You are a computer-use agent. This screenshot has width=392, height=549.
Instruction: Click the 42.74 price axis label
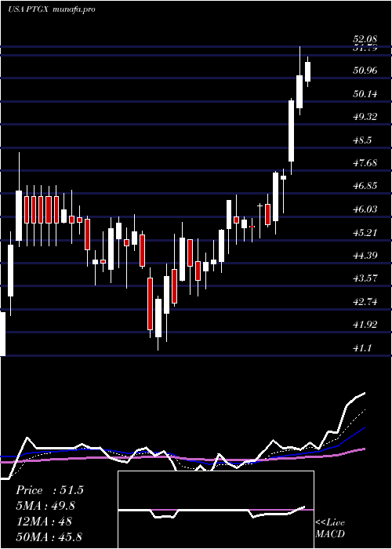tap(365, 301)
